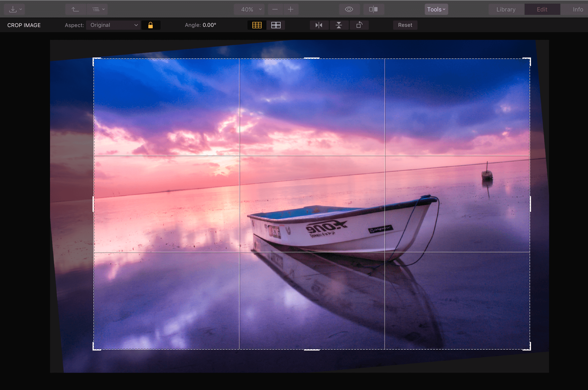Image resolution: width=588 pixels, height=390 pixels.
Task: Switch to the Info tab
Action: point(578,10)
